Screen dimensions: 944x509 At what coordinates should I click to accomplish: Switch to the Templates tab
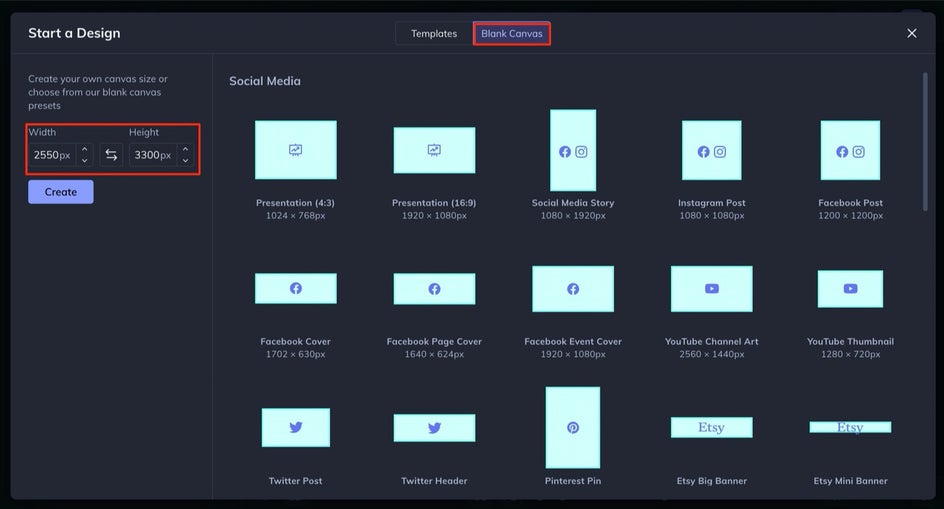pos(434,34)
